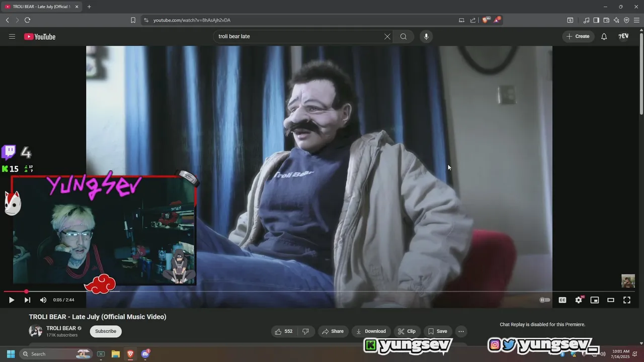Click the Windows taskbar Search box
The image size is (644, 362).
pos(56,354)
